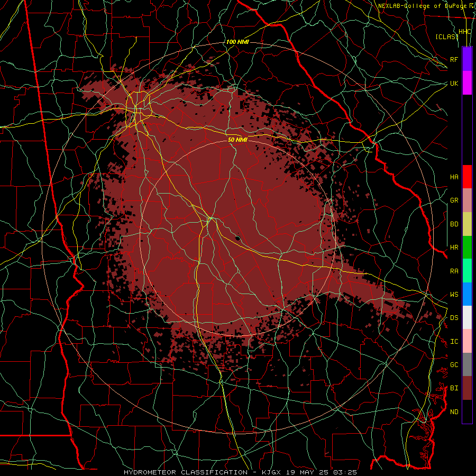The width and height of the screenshot is (476, 476).
Task: Click the DS legend label
Action: (454, 317)
